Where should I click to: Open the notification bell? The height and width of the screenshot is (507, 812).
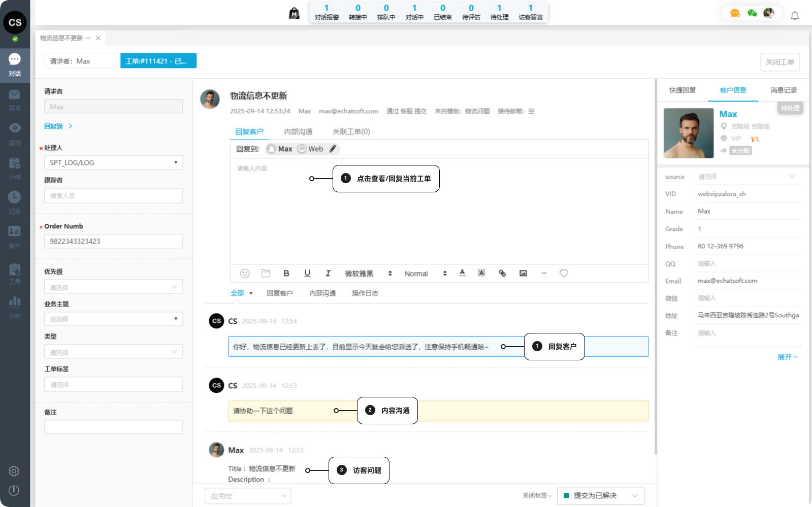795,16
